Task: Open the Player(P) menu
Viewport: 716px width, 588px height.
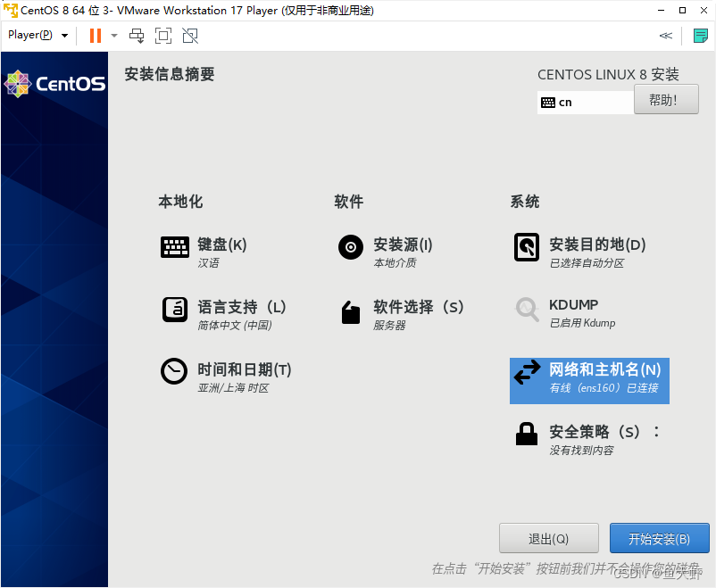Action: pyautogui.click(x=37, y=35)
